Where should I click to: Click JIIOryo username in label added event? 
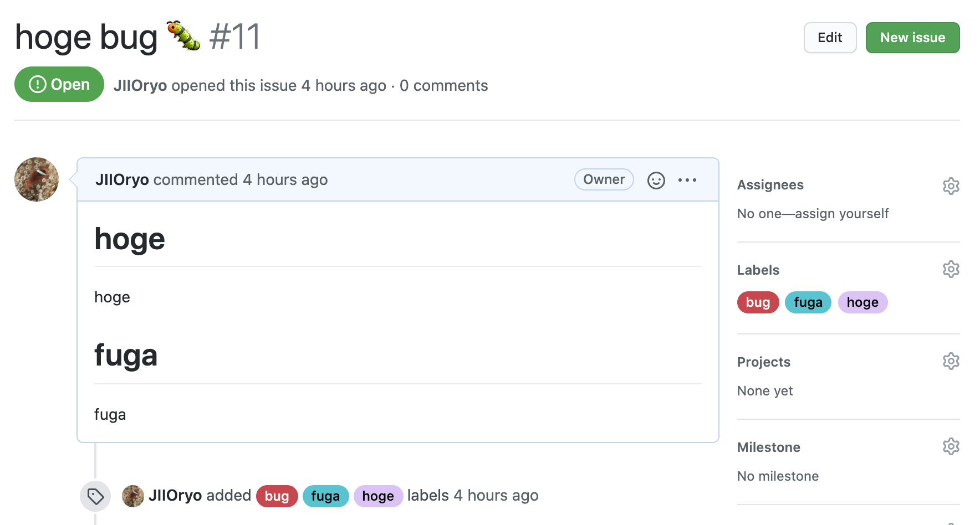pyautogui.click(x=175, y=496)
